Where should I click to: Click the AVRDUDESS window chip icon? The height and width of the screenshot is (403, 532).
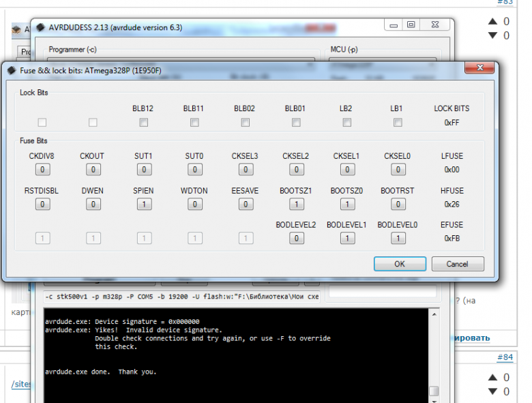[x=40, y=27]
